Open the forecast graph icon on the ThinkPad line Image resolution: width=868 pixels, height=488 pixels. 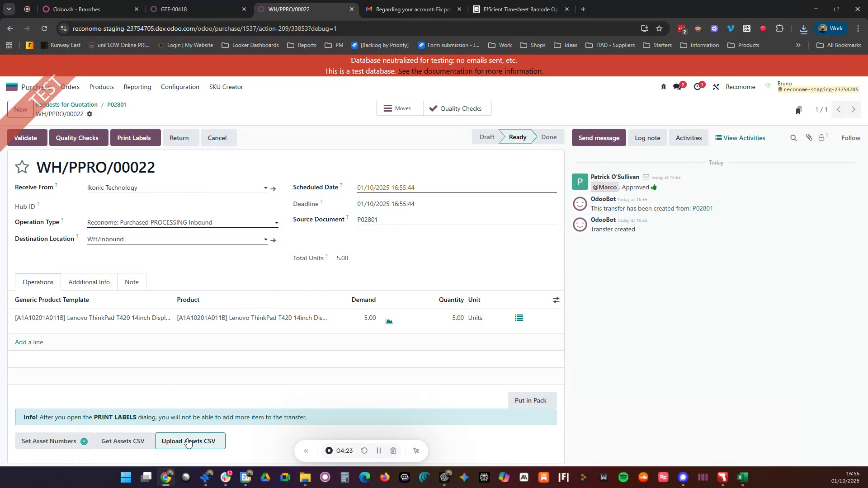pos(389,321)
